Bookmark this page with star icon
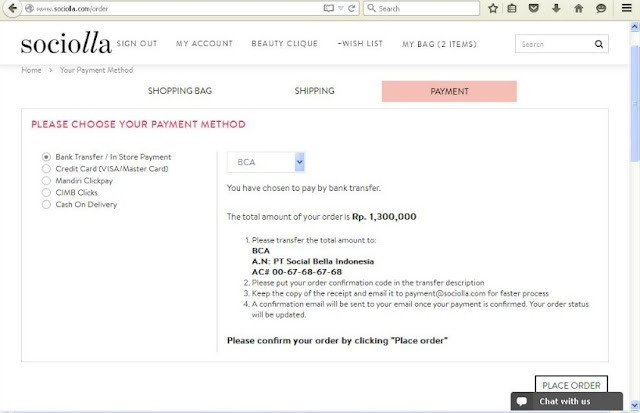 493,8
